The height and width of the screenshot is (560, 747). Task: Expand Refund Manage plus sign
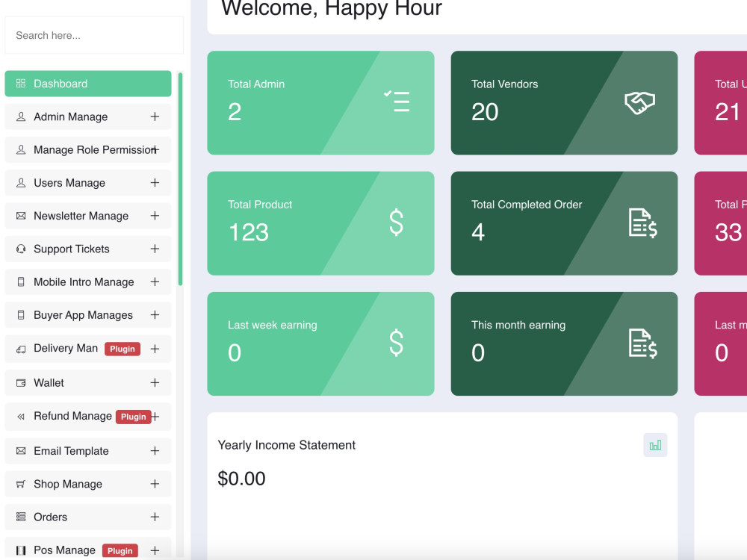(155, 417)
